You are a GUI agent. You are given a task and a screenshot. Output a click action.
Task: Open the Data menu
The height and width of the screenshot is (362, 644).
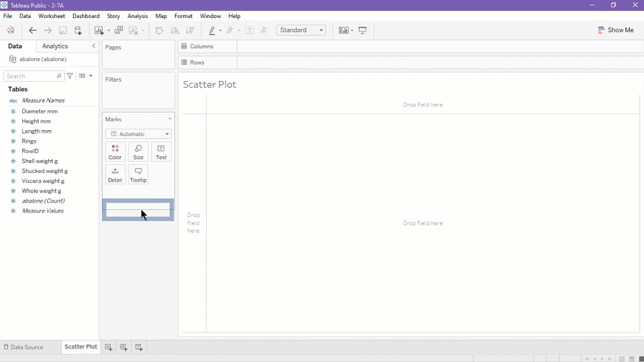click(25, 16)
